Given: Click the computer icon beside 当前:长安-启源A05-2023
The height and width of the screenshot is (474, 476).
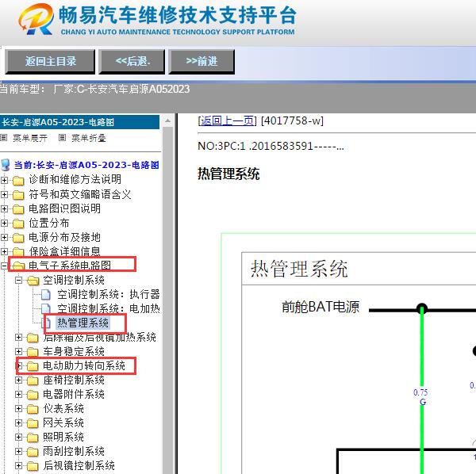Looking at the screenshot, I should click(x=6, y=165).
